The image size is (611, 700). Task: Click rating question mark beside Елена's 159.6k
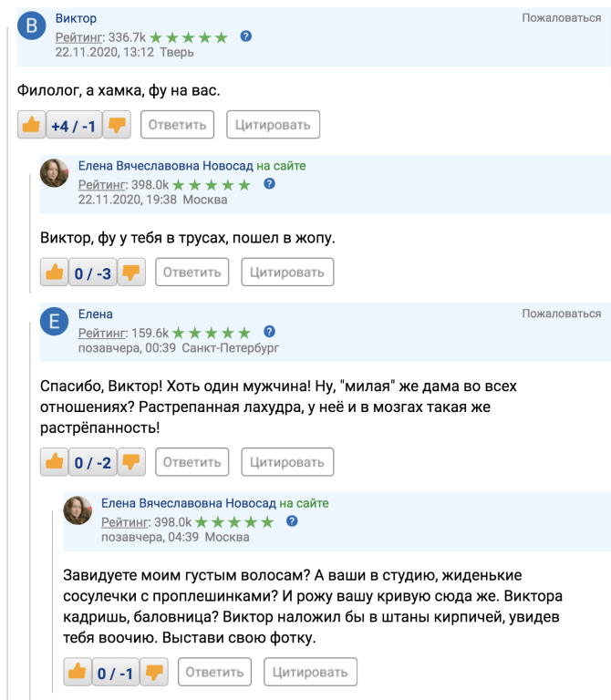[x=269, y=332]
